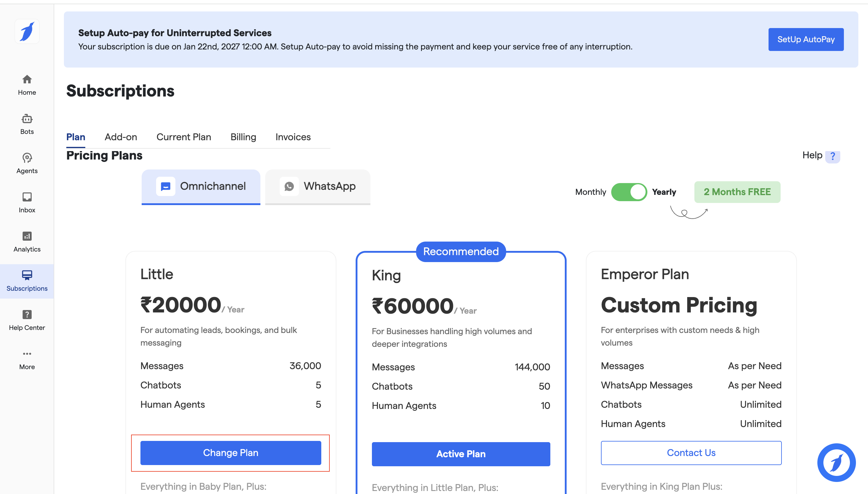Click Contact Us for Emperor Plan
Screen dimensions: 868x494
tap(691, 453)
